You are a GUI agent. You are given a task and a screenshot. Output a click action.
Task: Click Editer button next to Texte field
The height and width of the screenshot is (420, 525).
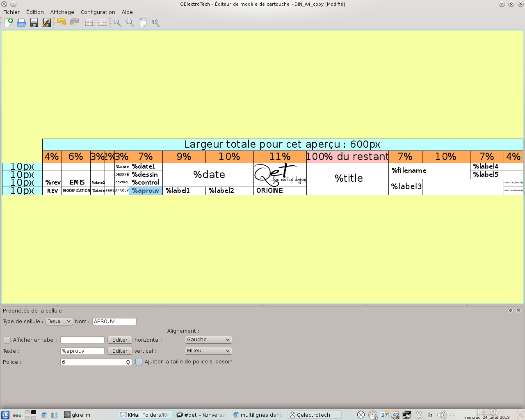coord(120,351)
